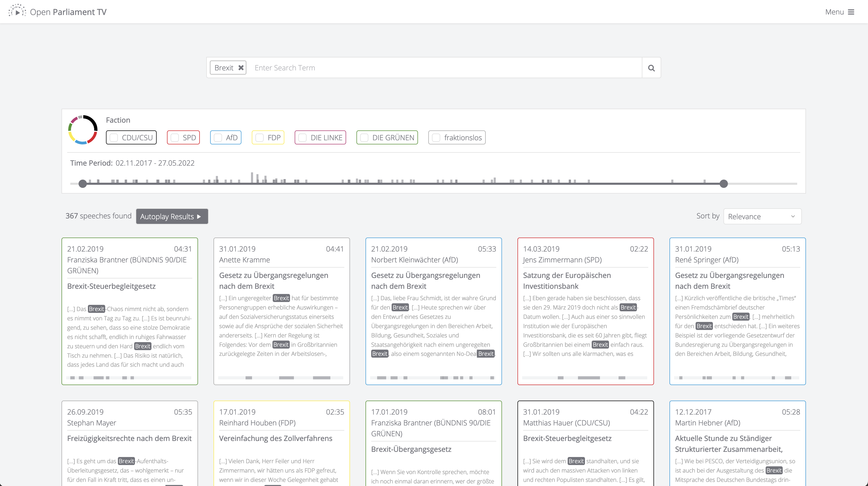The image size is (868, 486).
Task: Enable the SPD faction checkbox
Action: point(174,138)
